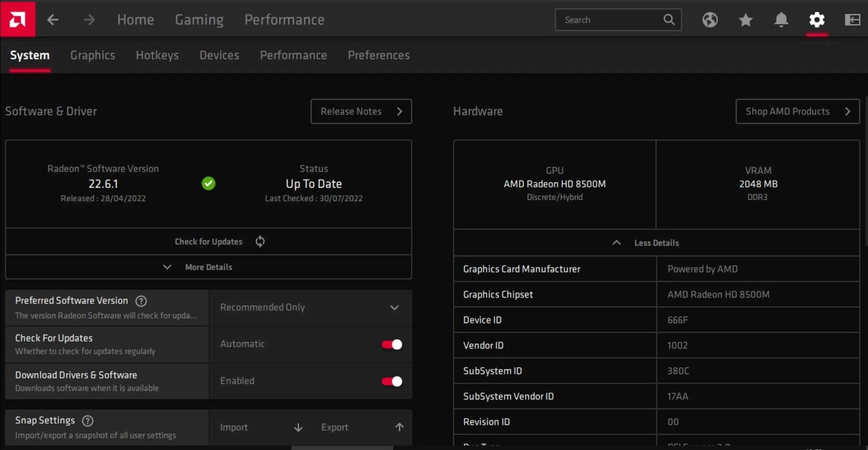Screen dimensions: 868x450
Task: Disable Download Drivers & Software switch
Action: click(x=392, y=381)
